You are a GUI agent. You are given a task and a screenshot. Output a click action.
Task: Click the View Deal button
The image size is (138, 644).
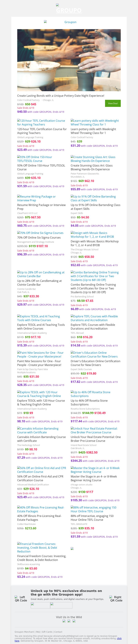tap(113, 103)
